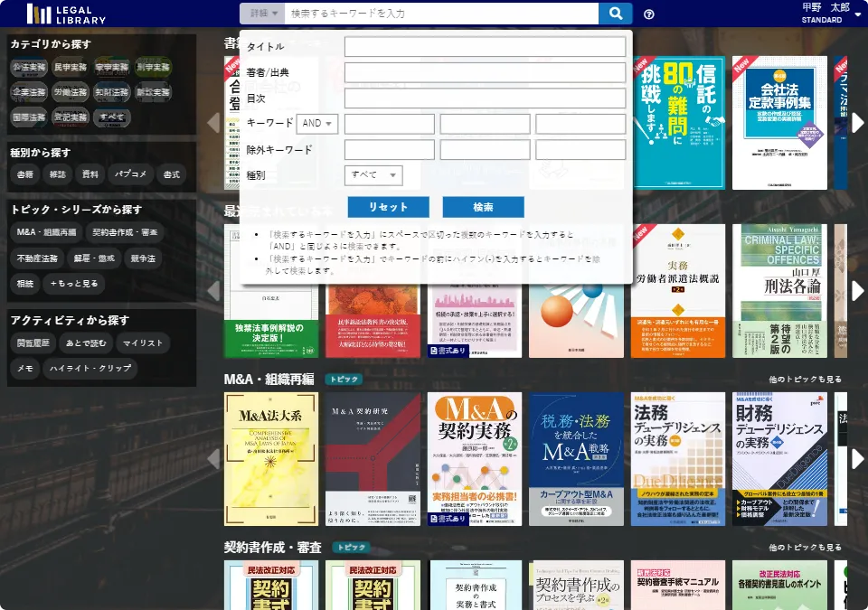
Task: Open the AND keyword operator dropdown
Action: pos(317,124)
